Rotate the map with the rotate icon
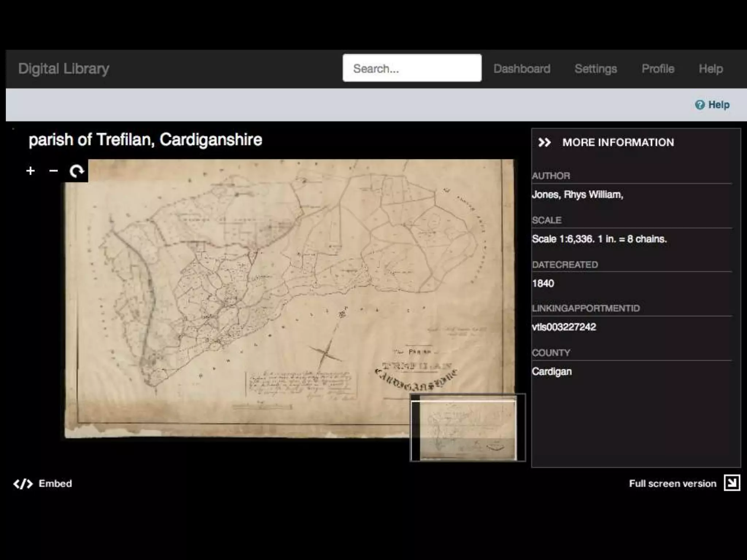The image size is (747, 560). (x=77, y=171)
